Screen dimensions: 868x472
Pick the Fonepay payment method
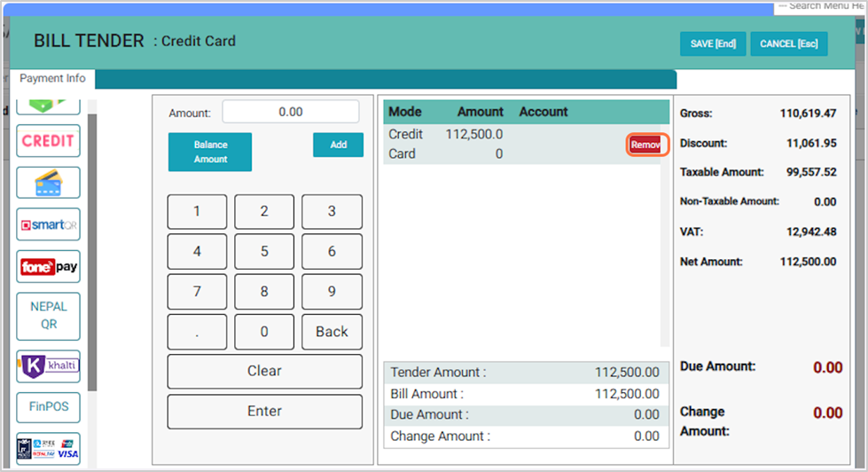pyautogui.click(x=48, y=267)
